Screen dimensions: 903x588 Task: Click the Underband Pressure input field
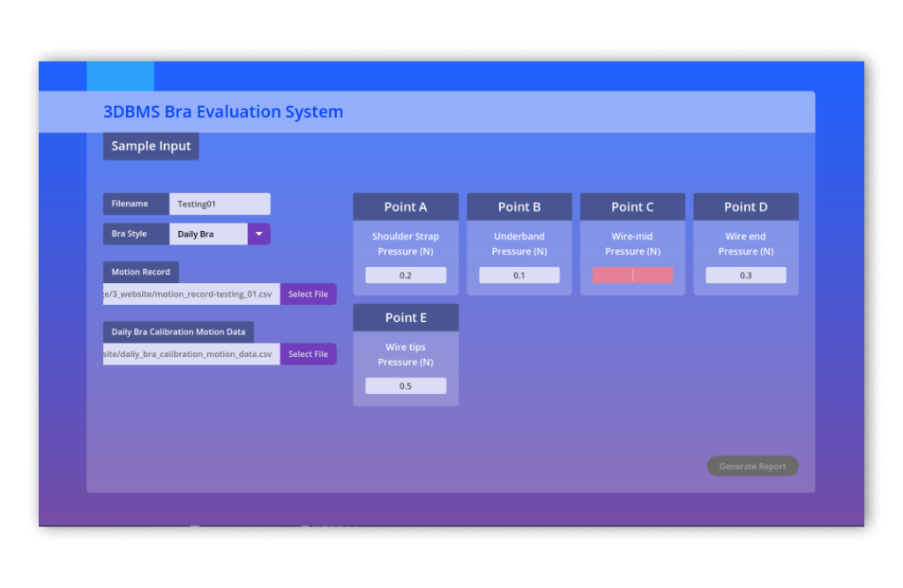519,276
